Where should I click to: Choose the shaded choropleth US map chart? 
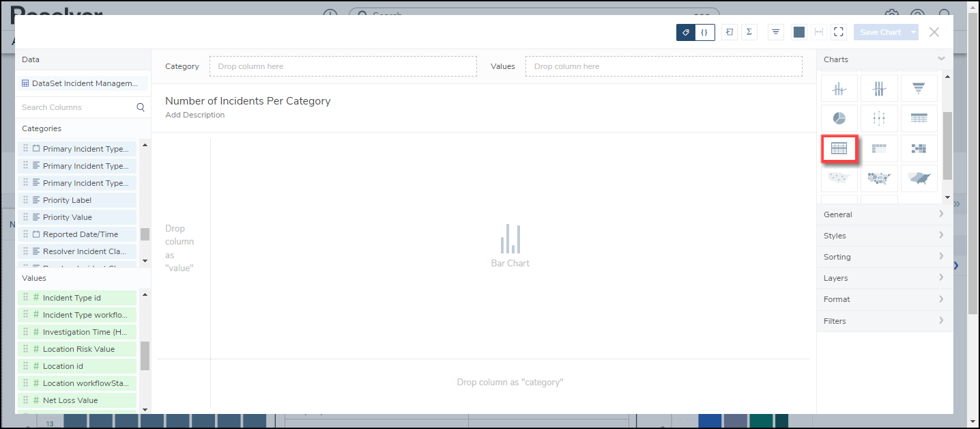(x=919, y=178)
